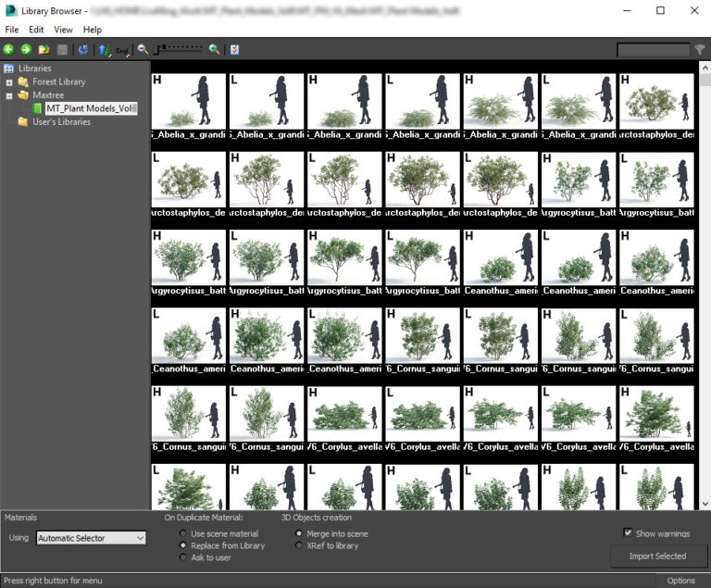This screenshot has width=711, height=588.
Task: Open the View menu
Action: coord(63,30)
